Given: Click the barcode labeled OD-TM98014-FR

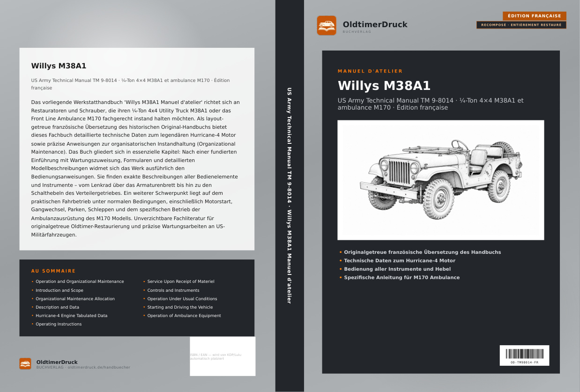Looking at the screenshot, I should point(524,355).
